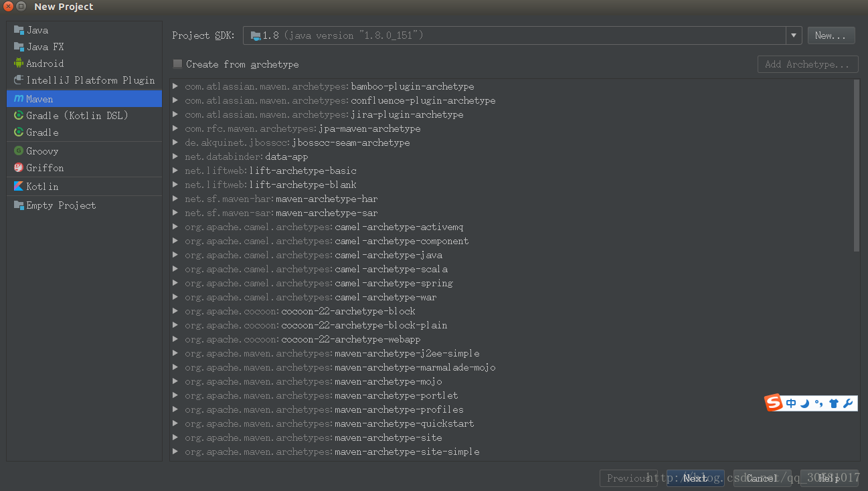Viewport: 868px width, 491px height.
Task: Click the Add Archetype... button
Action: (808, 64)
